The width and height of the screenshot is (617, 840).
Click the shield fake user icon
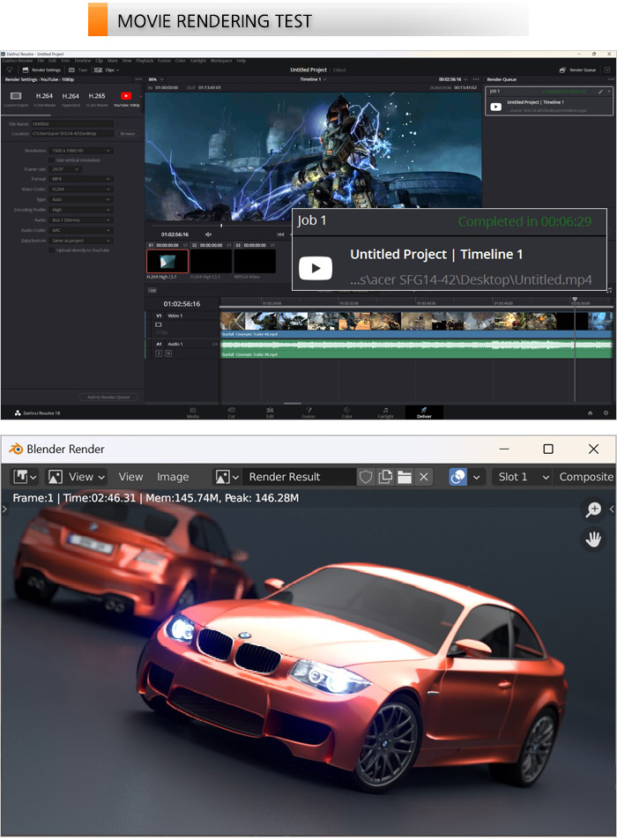pos(366,477)
